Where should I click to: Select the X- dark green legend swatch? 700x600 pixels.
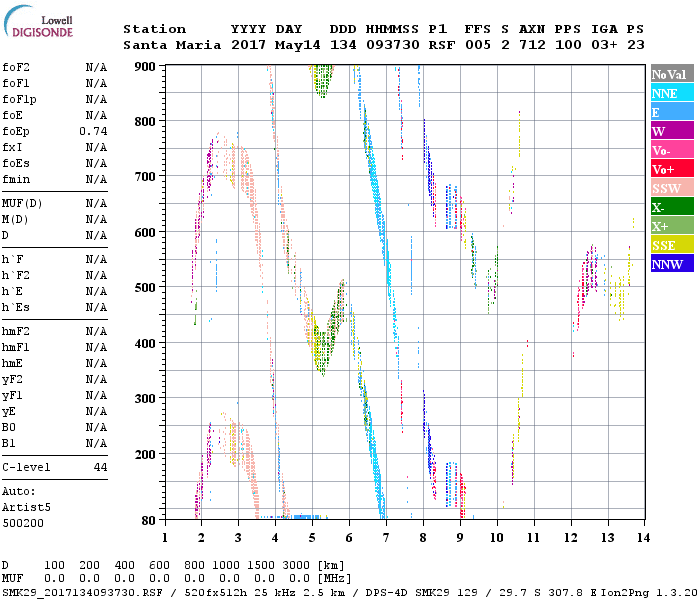click(x=672, y=207)
